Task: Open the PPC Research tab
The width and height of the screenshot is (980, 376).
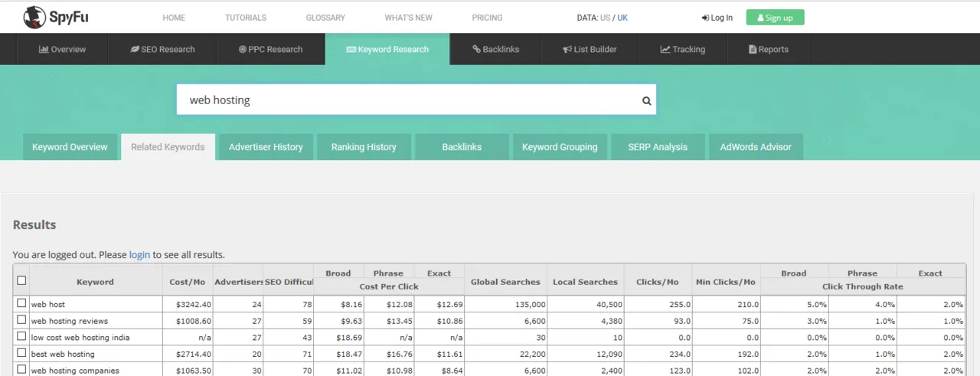Action: click(271, 49)
